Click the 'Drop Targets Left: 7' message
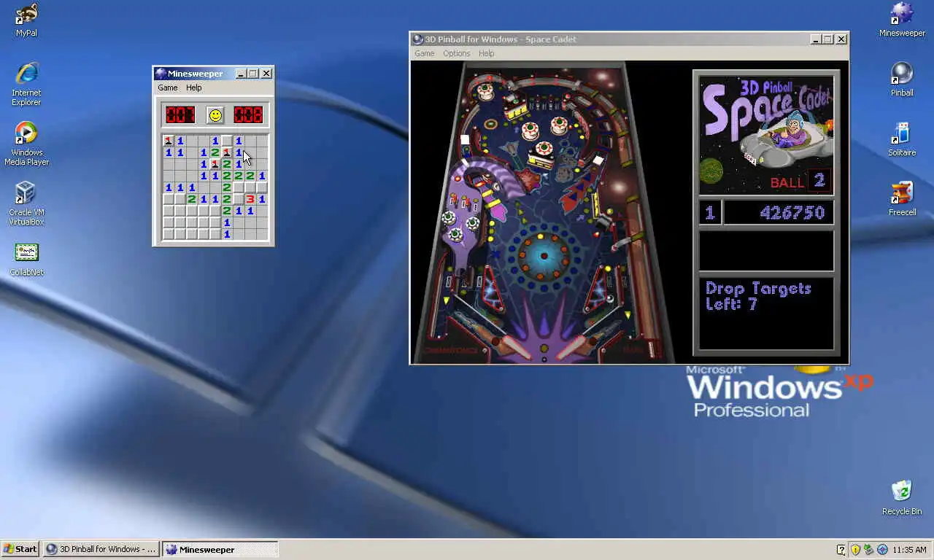 pyautogui.click(x=759, y=296)
